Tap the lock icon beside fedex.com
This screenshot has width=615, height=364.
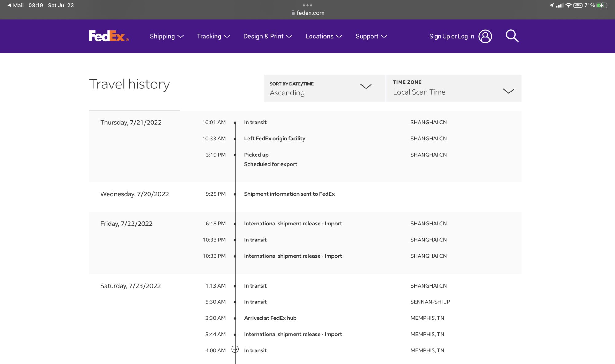293,13
